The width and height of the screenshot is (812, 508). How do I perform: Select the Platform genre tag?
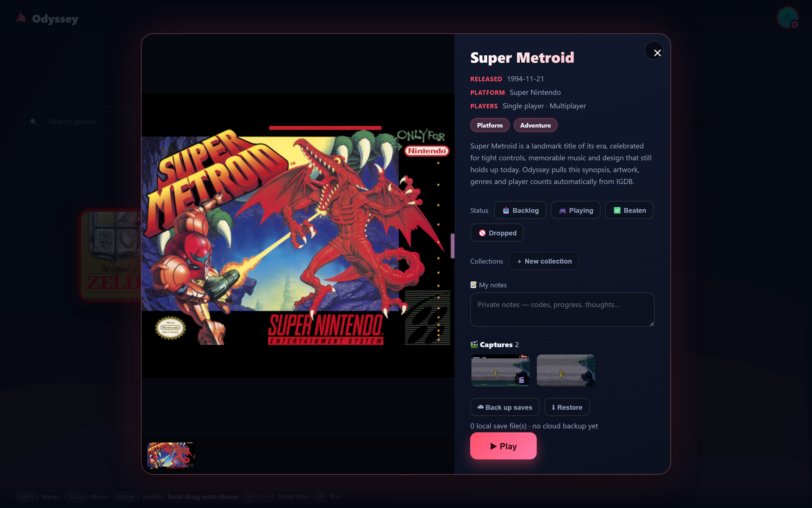pyautogui.click(x=490, y=125)
